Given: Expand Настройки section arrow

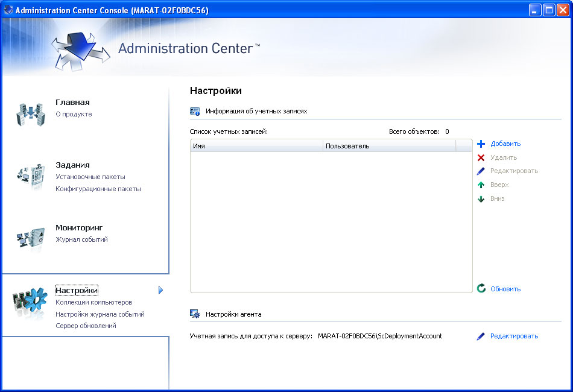Looking at the screenshot, I should point(160,290).
